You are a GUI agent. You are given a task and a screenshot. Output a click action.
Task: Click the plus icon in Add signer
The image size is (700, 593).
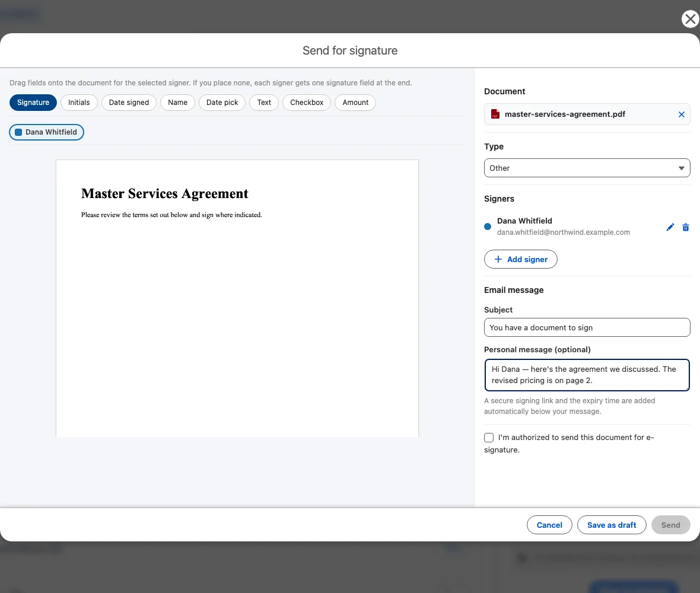click(x=498, y=259)
